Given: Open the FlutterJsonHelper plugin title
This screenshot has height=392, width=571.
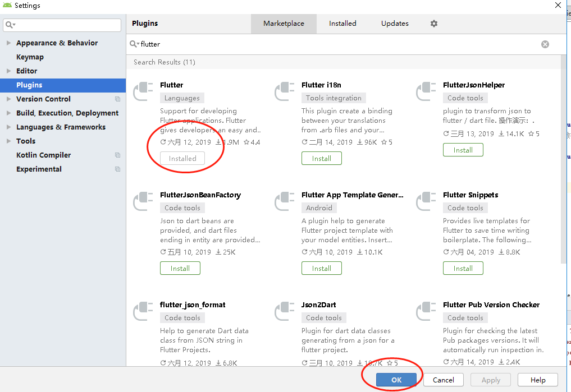Looking at the screenshot, I should coord(474,85).
